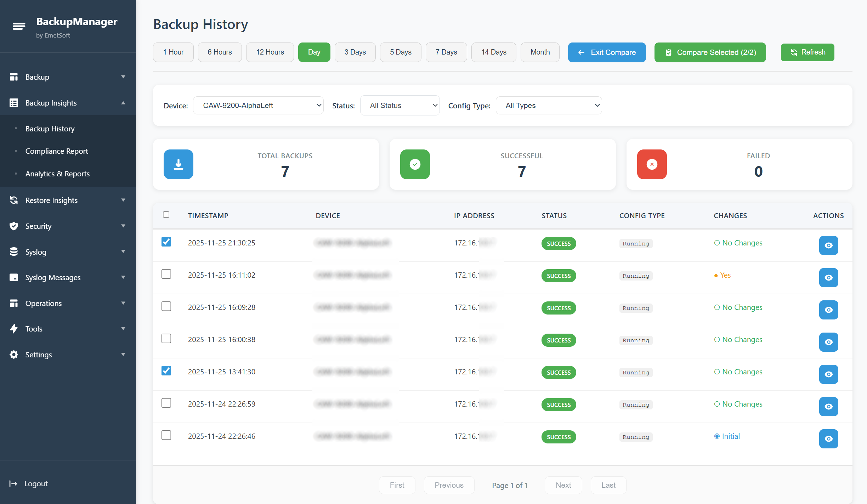
Task: Select the 1 Hour range
Action: click(x=173, y=52)
